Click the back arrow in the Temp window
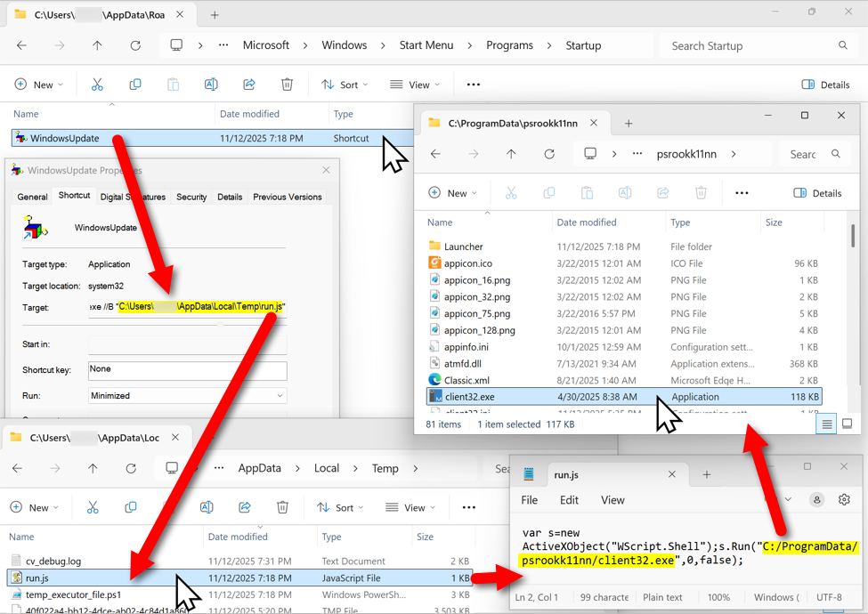The image size is (868, 614). coord(18,468)
